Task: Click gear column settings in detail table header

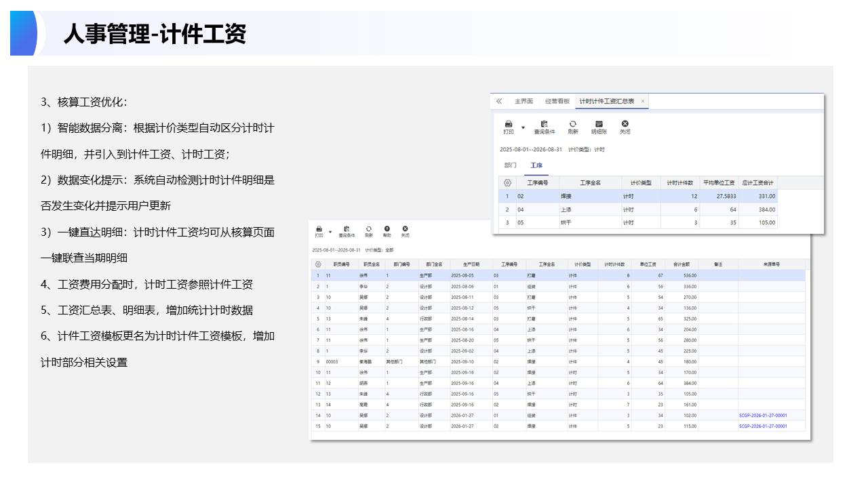Action: pos(317,264)
